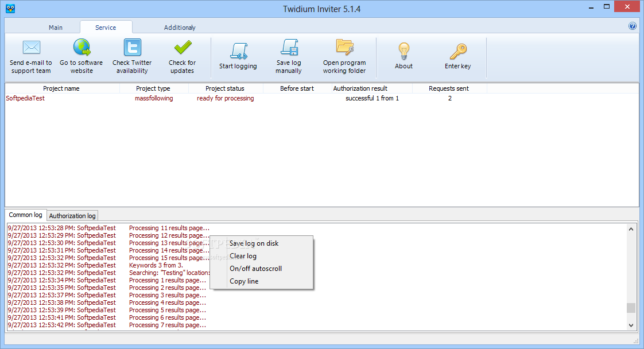Click the Before start column header
The height and width of the screenshot is (349, 644).
coord(297,88)
